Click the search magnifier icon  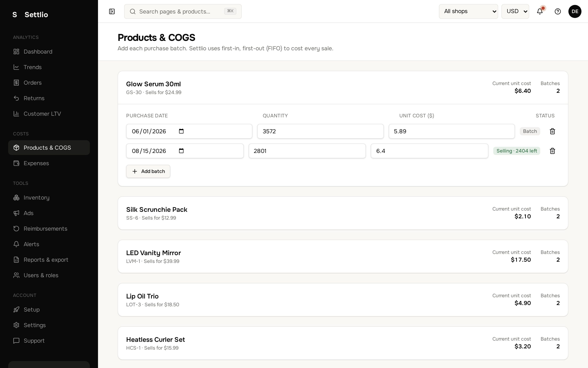tap(133, 11)
